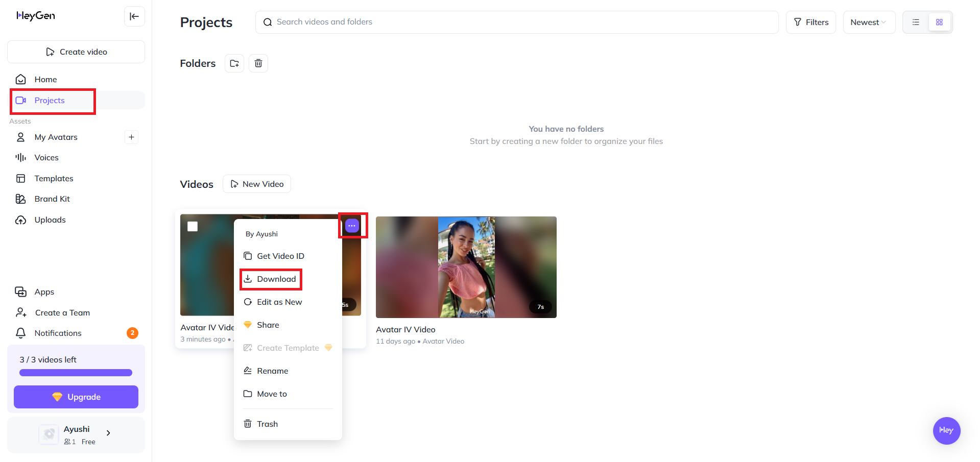The height and width of the screenshot is (462, 980).
Task: Click the Upgrade button
Action: (x=76, y=397)
